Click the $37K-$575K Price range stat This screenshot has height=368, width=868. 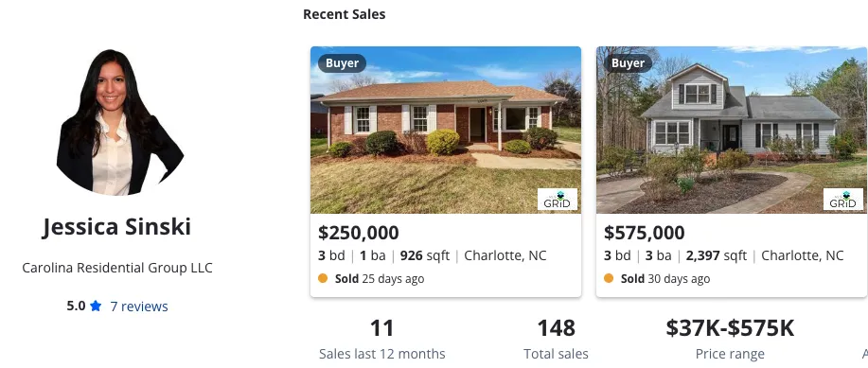(730, 339)
